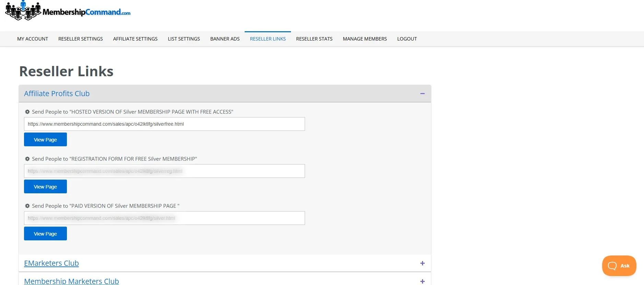This screenshot has width=644, height=285.
Task: Expand EMarketers Club with plus icon
Action: [422, 263]
